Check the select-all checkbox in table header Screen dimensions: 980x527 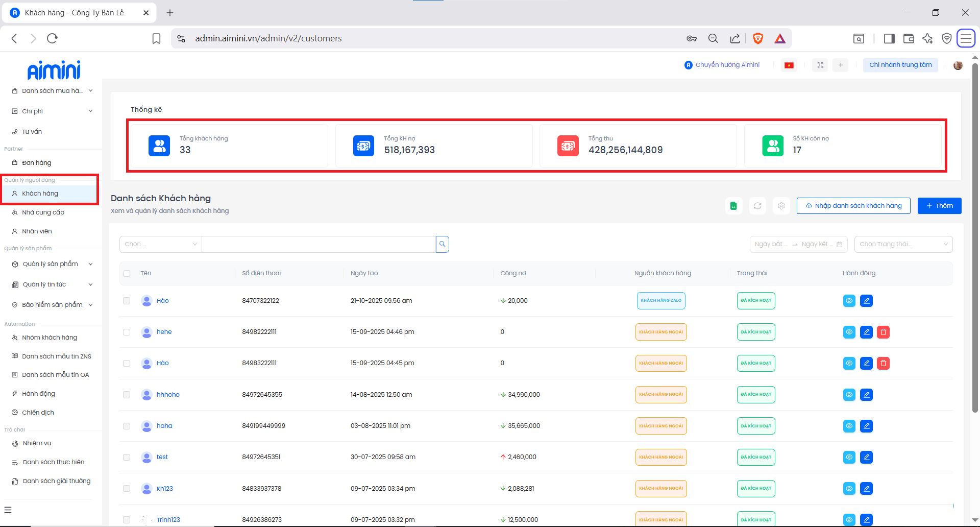coord(127,274)
